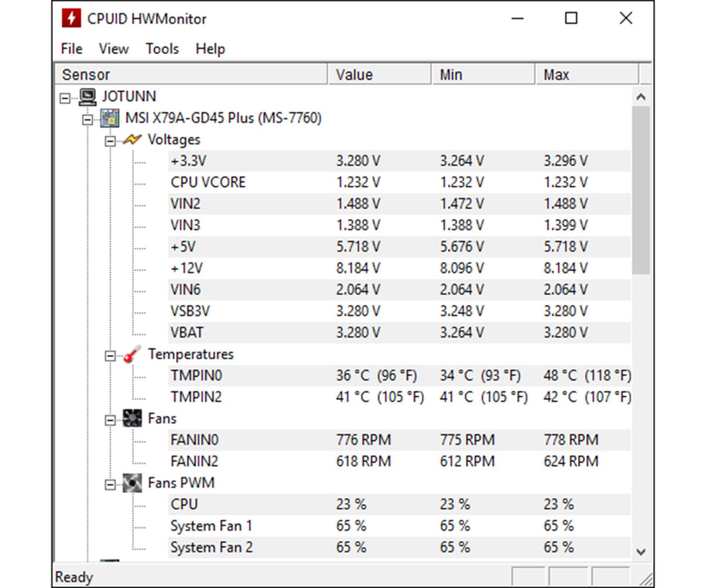This screenshot has height=588, width=706.
Task: Collapse the Voltages section
Action: [110, 141]
